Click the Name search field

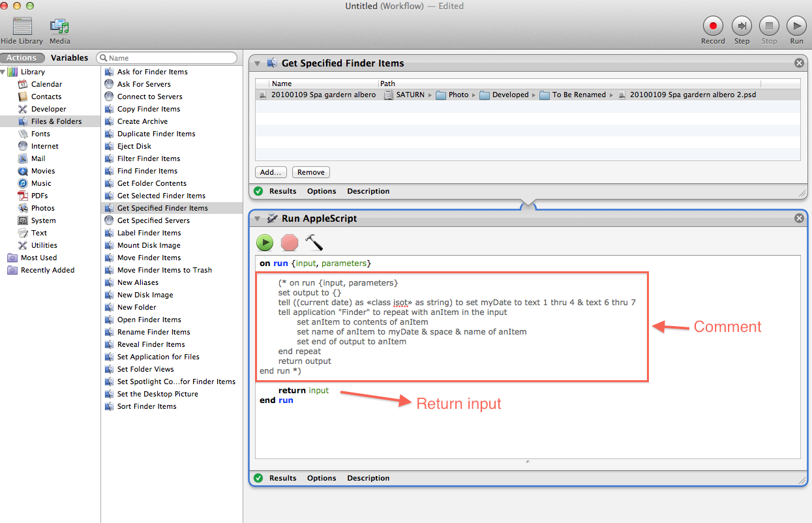click(x=166, y=58)
